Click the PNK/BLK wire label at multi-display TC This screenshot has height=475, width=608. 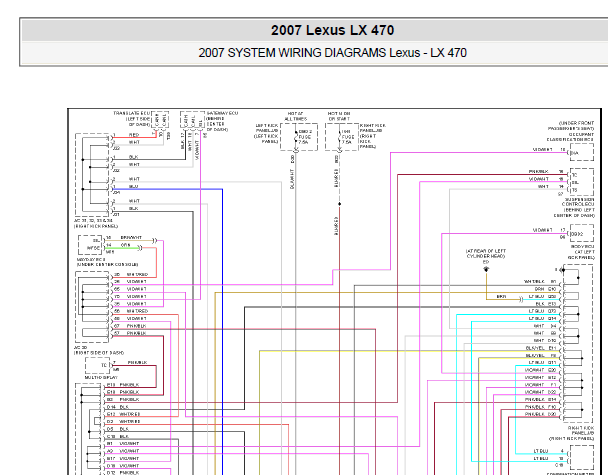(137, 363)
